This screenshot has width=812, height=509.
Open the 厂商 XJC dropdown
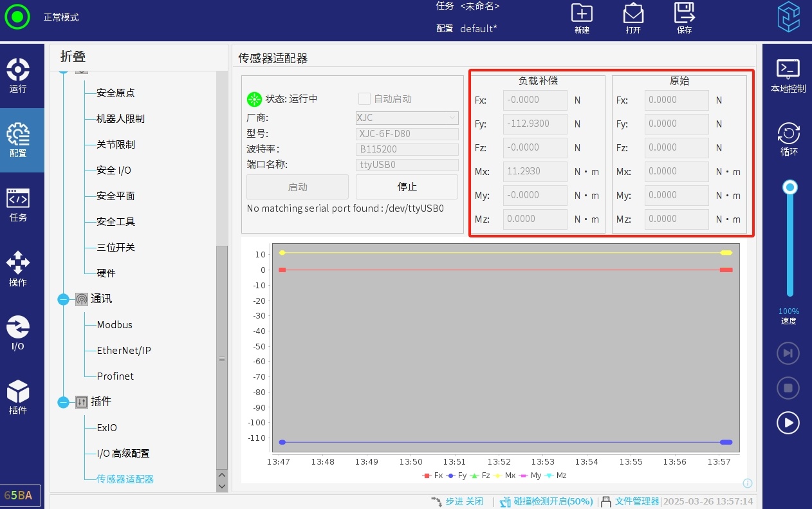(407, 118)
